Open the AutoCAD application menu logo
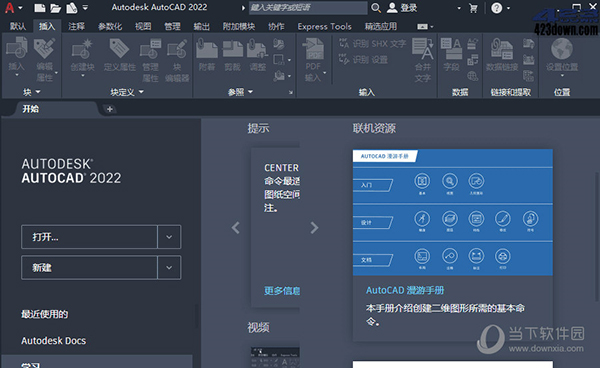 [x=10, y=8]
